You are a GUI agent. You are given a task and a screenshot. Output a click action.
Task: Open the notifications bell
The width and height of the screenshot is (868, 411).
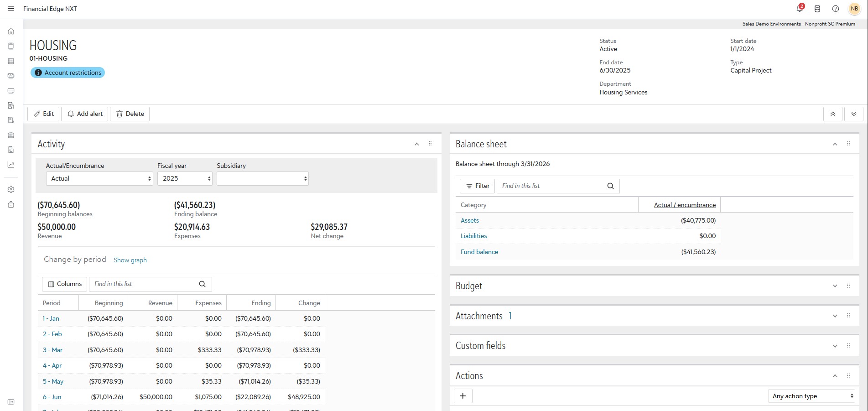click(x=799, y=9)
